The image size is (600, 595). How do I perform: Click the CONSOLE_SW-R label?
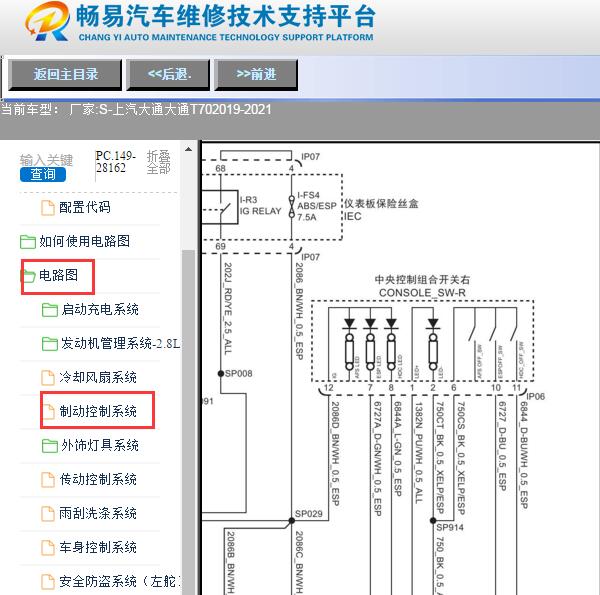coord(422,293)
